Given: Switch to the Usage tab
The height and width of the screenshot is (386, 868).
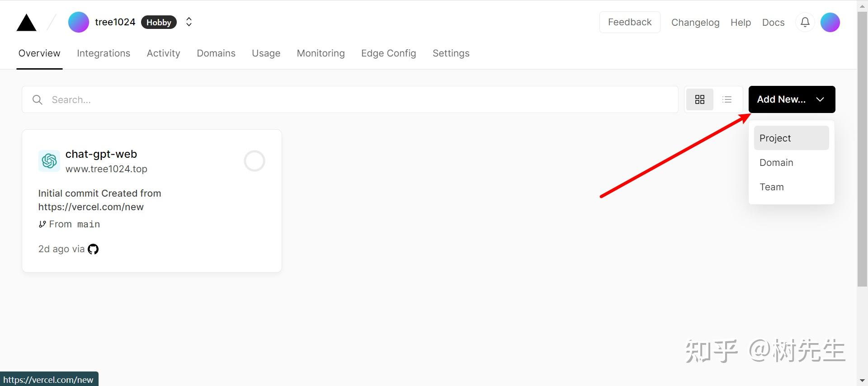Looking at the screenshot, I should click(x=266, y=53).
